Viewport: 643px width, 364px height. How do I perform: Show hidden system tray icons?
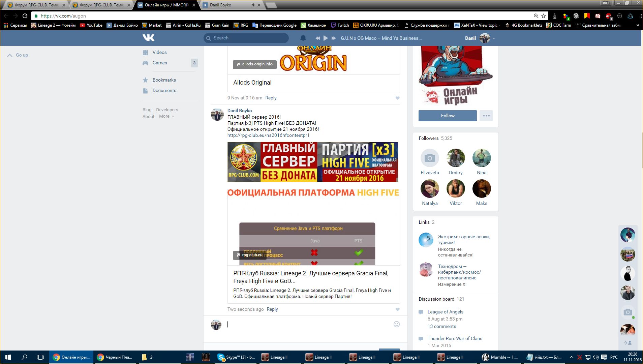571,357
